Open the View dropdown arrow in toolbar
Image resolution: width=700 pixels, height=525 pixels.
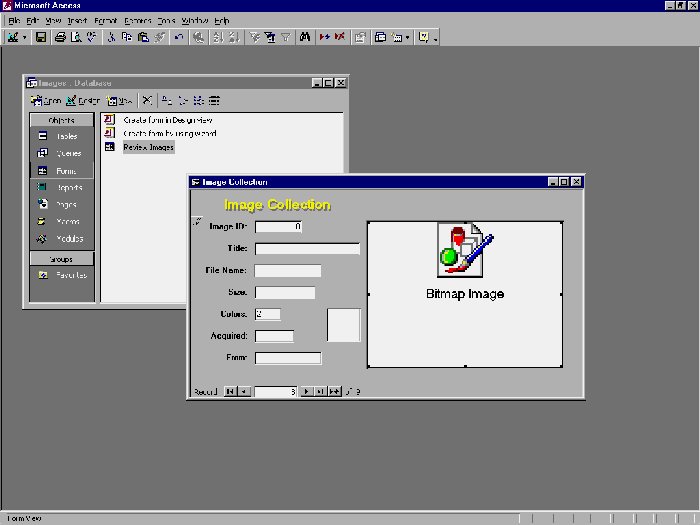click(26, 38)
